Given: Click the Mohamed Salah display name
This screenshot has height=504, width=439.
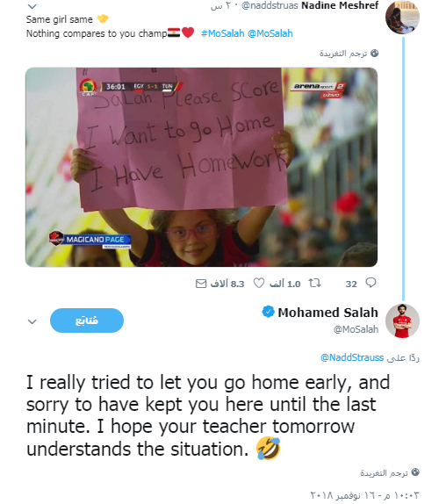Looking at the screenshot, I should coord(327,313).
